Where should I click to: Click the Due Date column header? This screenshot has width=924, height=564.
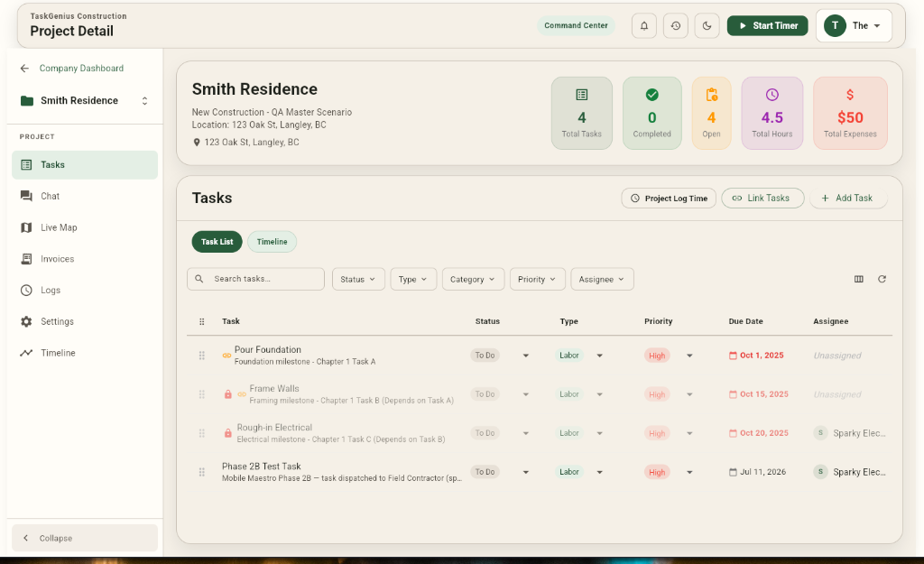click(745, 322)
